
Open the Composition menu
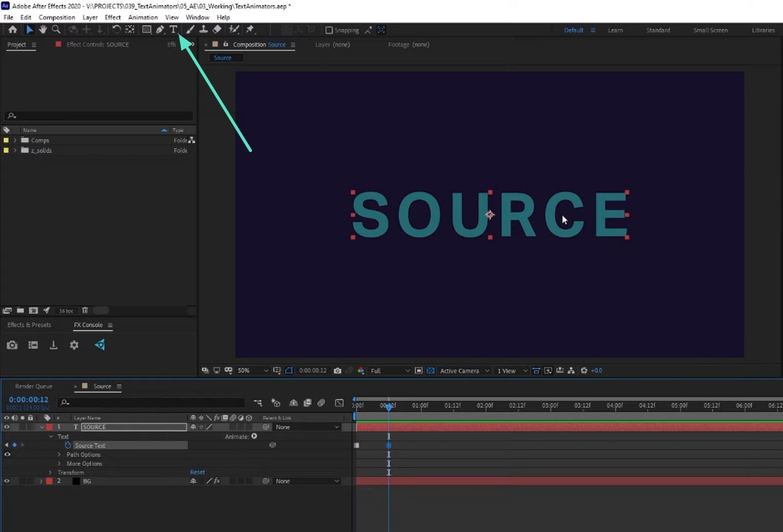pos(57,17)
